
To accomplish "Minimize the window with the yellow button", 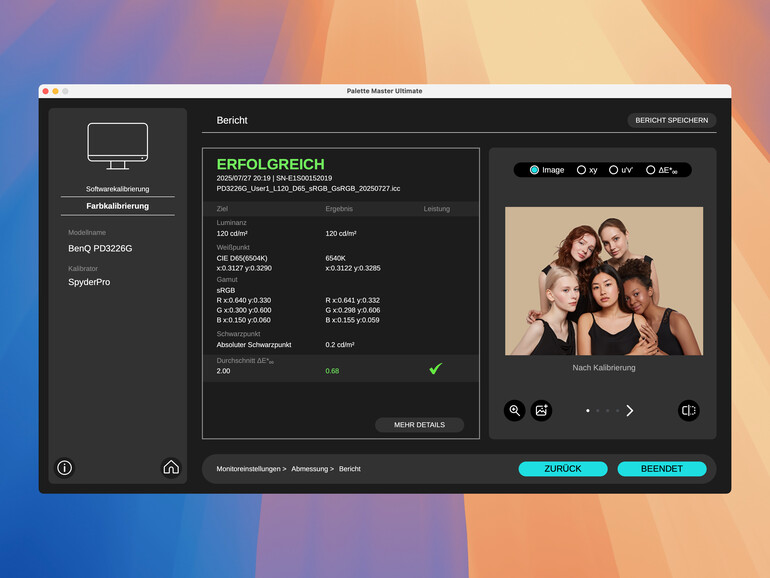I will (55, 91).
